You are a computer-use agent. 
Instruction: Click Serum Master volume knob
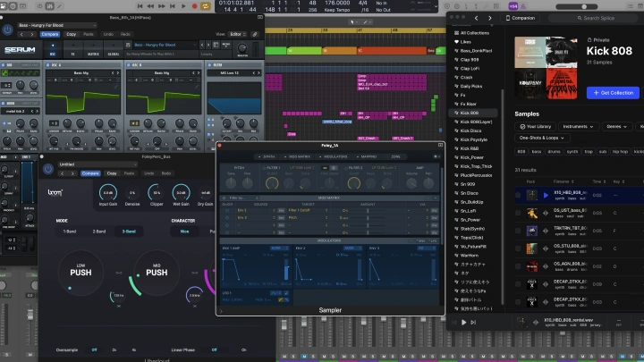click(242, 49)
